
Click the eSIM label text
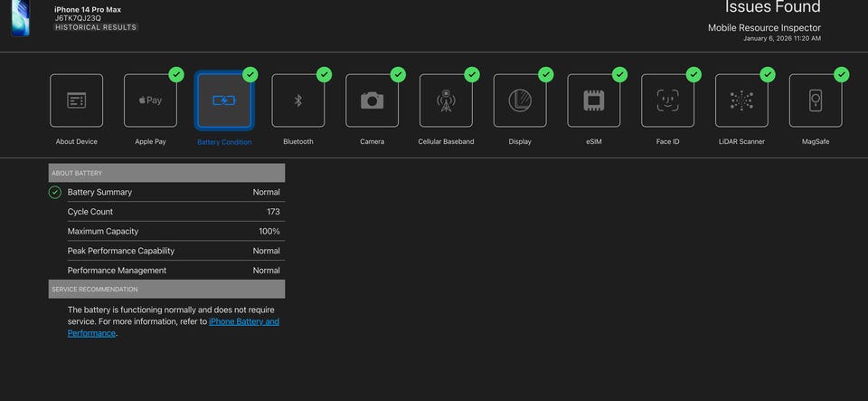click(594, 142)
